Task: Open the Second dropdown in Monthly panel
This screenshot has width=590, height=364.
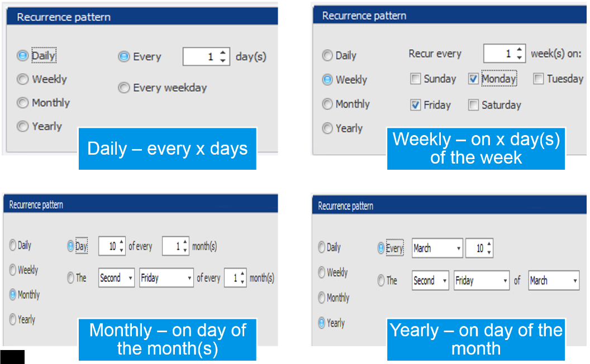Action: [116, 278]
